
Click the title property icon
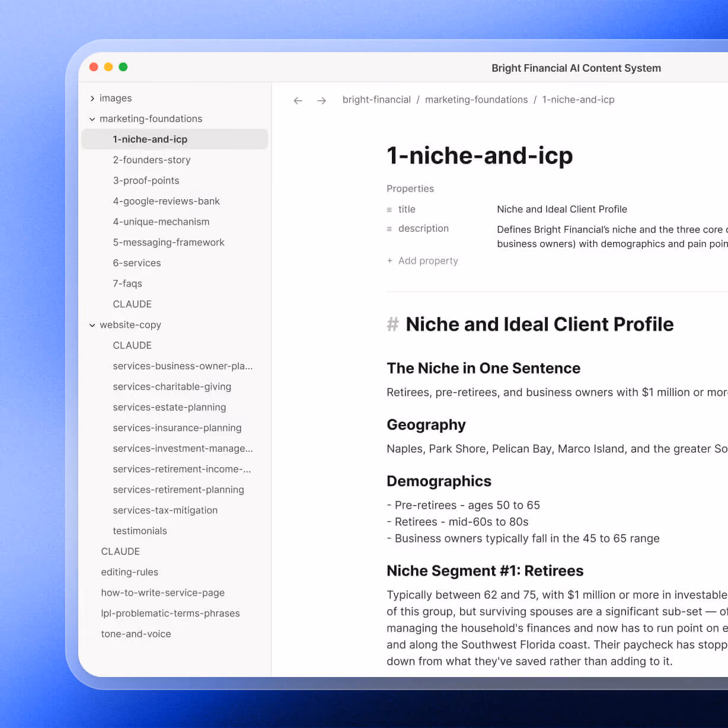coord(389,210)
